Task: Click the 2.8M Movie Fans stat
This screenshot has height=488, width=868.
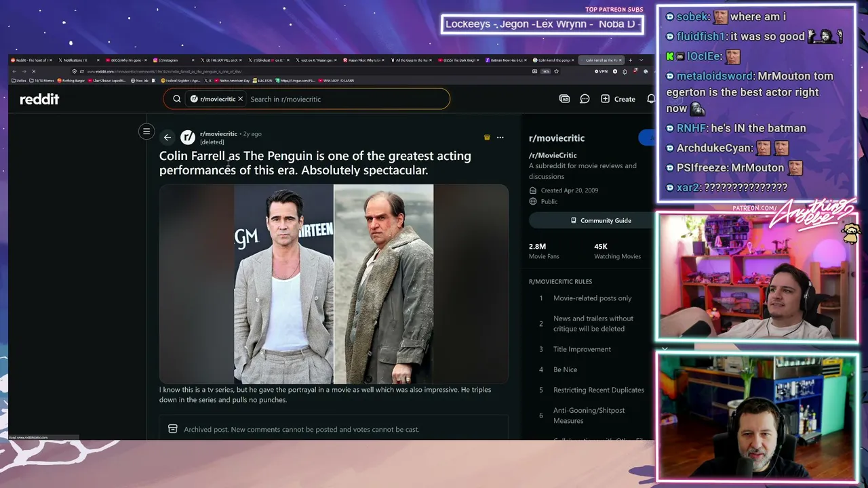Action: (x=544, y=251)
